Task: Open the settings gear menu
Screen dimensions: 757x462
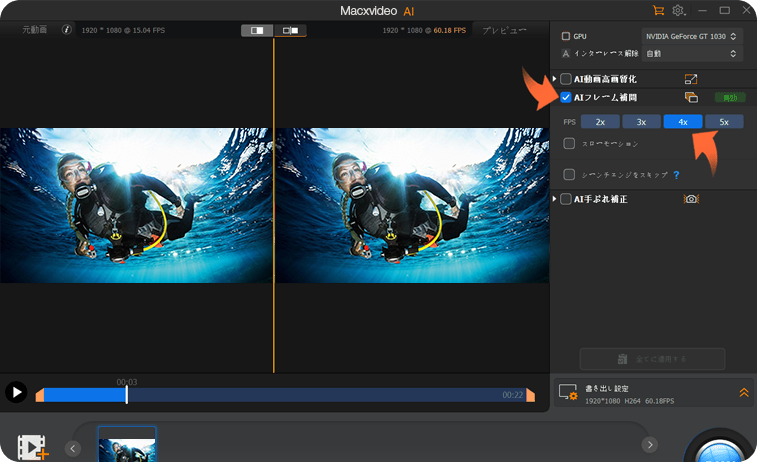Action: [679, 10]
